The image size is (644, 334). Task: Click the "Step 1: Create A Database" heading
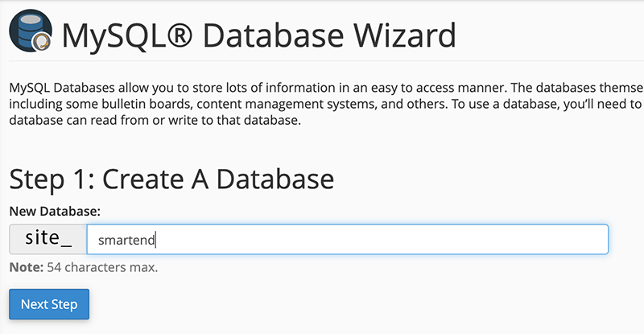pos(171,179)
